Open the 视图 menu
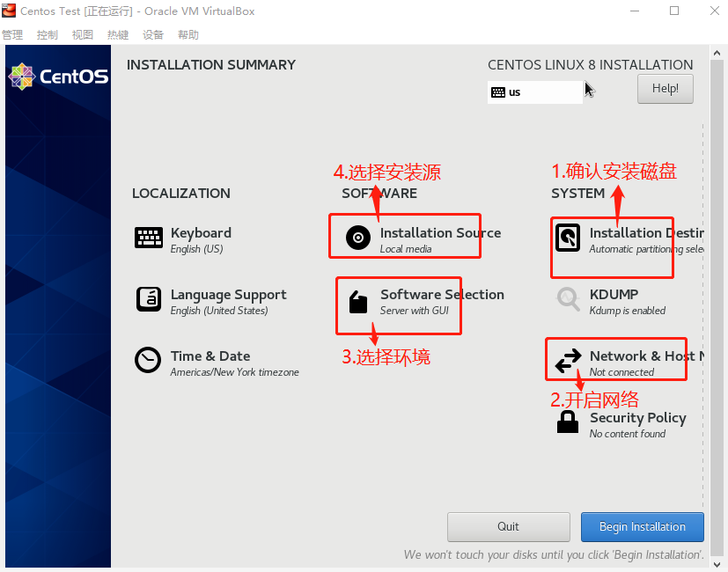The image size is (728, 572). pos(83,35)
